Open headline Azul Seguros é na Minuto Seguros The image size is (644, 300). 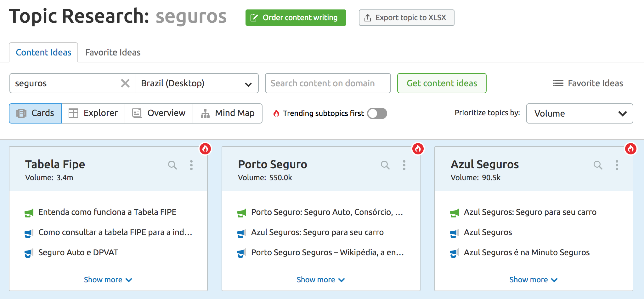527,252
